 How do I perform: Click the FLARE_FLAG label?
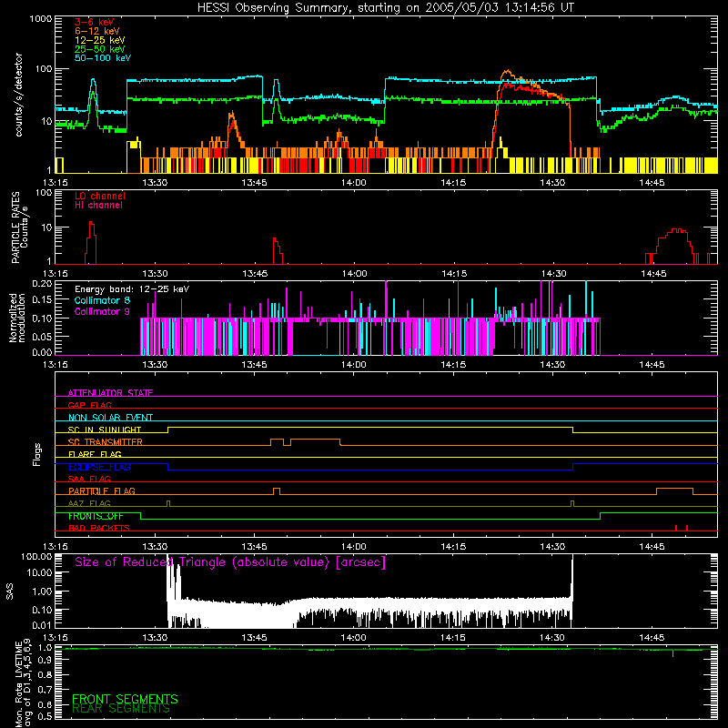pyautogui.click(x=95, y=454)
